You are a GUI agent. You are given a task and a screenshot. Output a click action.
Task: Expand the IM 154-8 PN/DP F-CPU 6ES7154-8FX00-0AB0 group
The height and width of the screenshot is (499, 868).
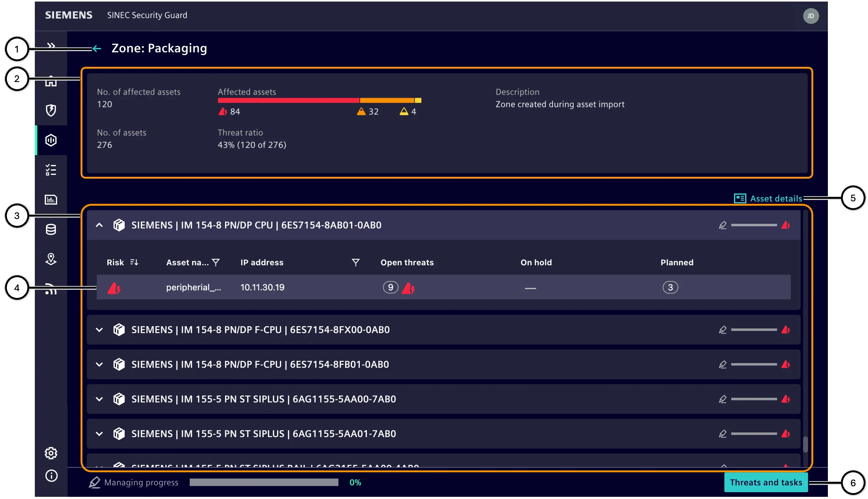point(99,330)
